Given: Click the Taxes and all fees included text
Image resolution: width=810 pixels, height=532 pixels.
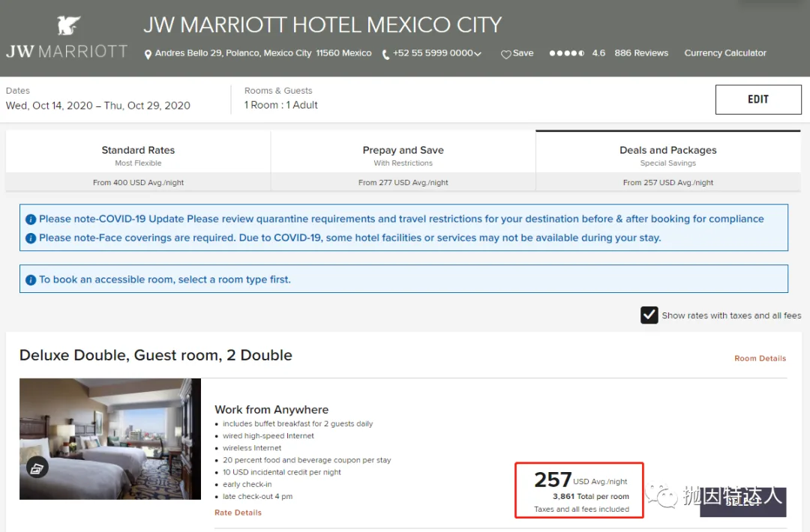Looking at the screenshot, I should tap(582, 510).
